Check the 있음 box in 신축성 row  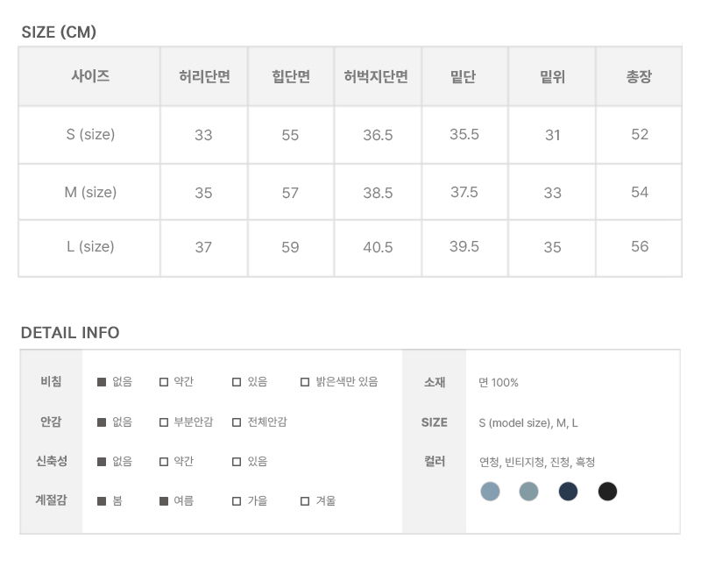click(x=237, y=462)
